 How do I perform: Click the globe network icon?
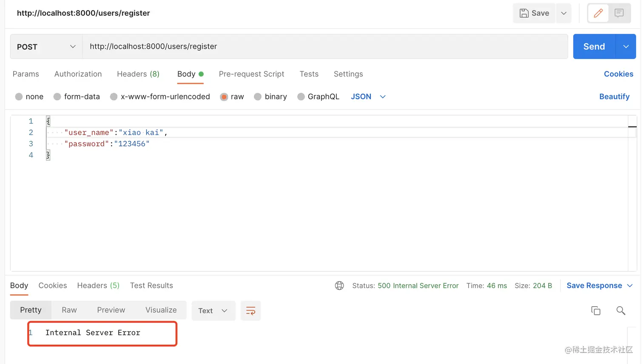[x=339, y=286]
